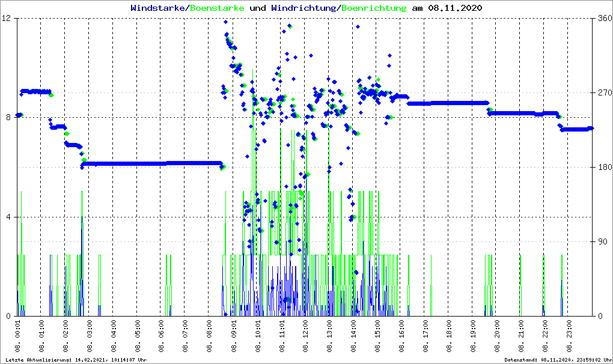Click the 08. 09:01 time axis label
The image size is (613, 364).
[233, 336]
